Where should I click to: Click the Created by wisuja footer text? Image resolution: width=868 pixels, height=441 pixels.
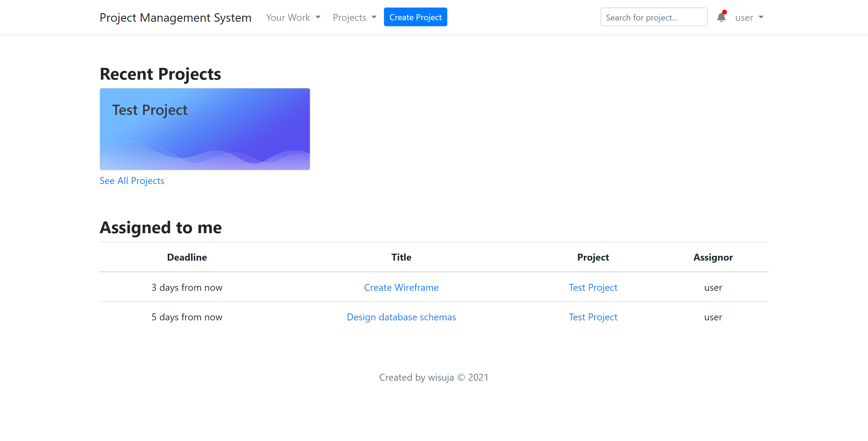point(433,377)
